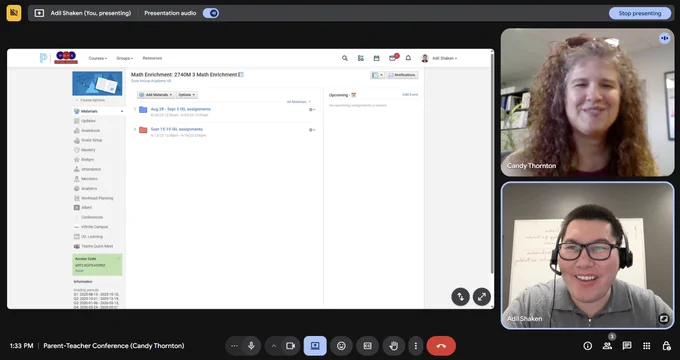Open the Courses dropdown in Schoology
This screenshot has width=680, height=360.
coord(98,58)
